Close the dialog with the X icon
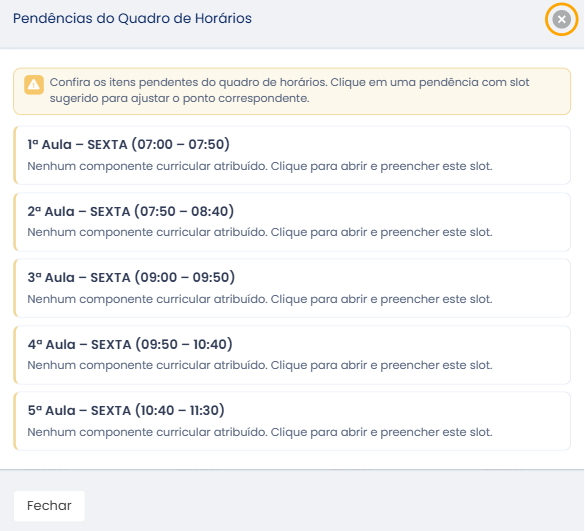 click(x=561, y=19)
